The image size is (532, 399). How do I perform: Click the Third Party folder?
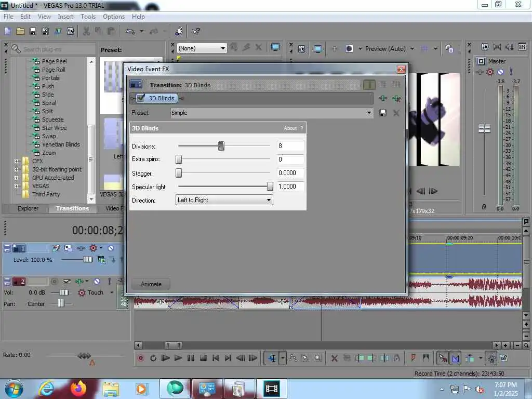(x=46, y=194)
